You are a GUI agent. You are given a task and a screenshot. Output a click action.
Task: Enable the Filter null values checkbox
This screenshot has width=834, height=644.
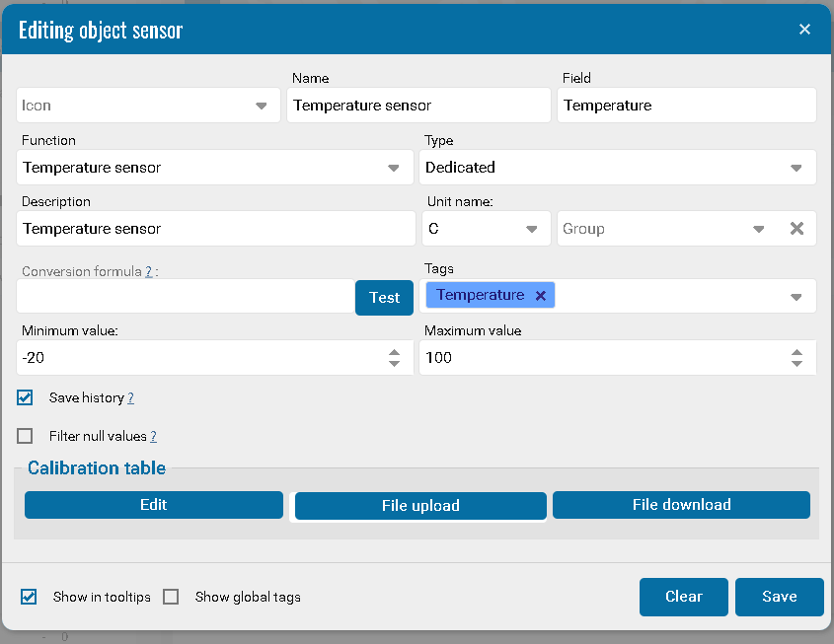[26, 436]
